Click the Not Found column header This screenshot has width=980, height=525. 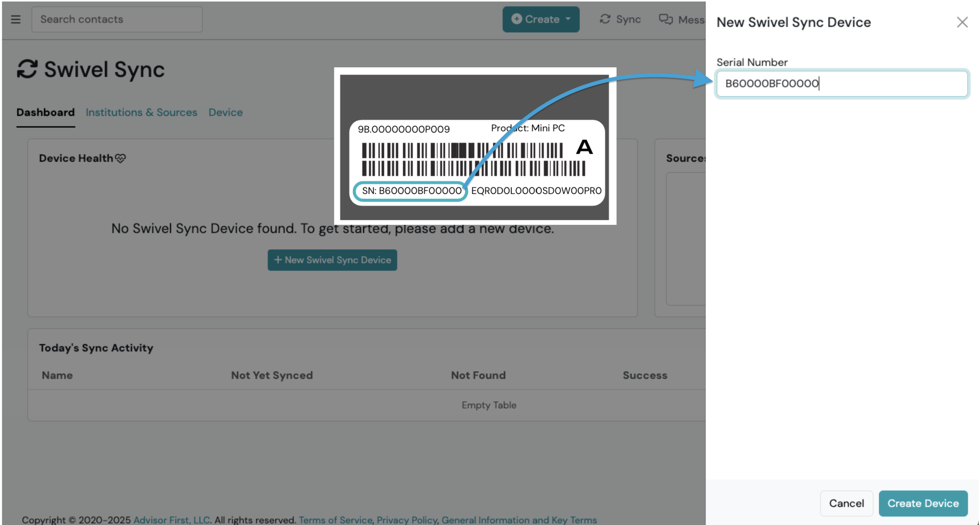pos(478,375)
